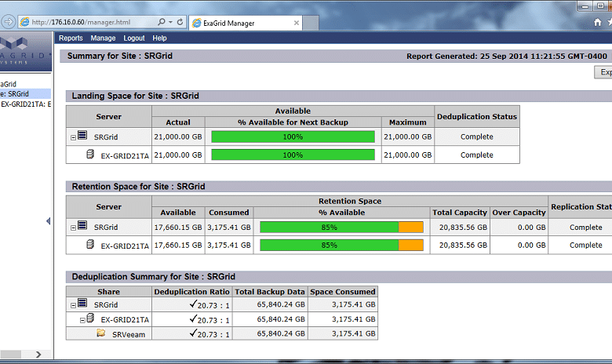Select EX-GRID21TA in left navigation tree
Viewport: 612px width, 364px height.
(x=25, y=104)
